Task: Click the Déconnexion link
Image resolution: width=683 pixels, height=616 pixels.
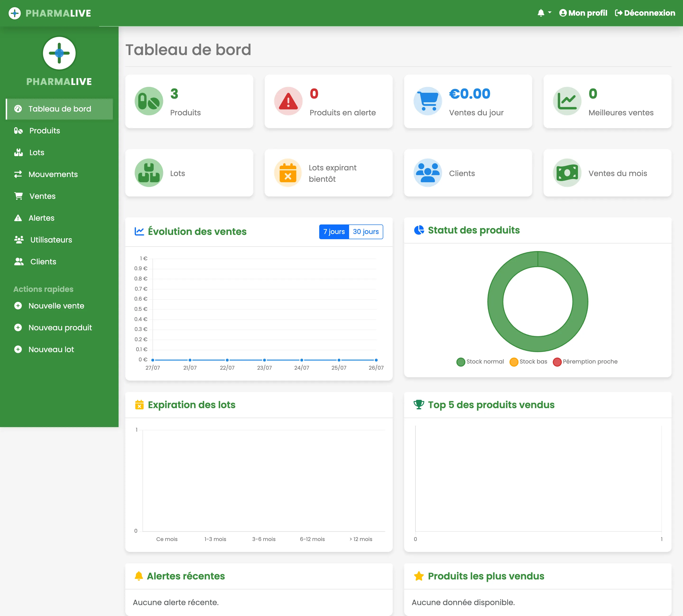Action: (x=645, y=13)
